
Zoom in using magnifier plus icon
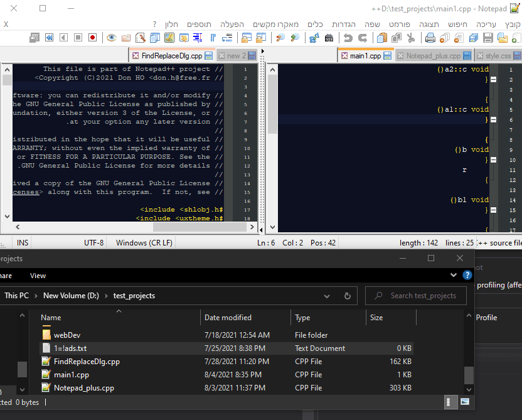click(x=295, y=38)
